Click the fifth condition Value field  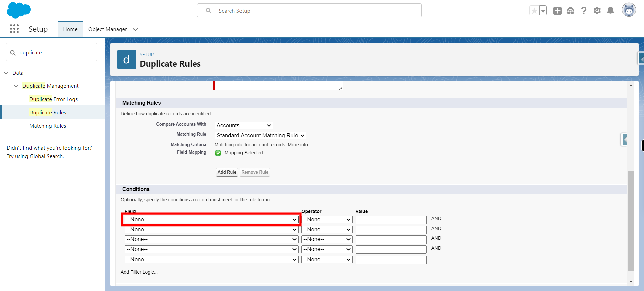391,260
